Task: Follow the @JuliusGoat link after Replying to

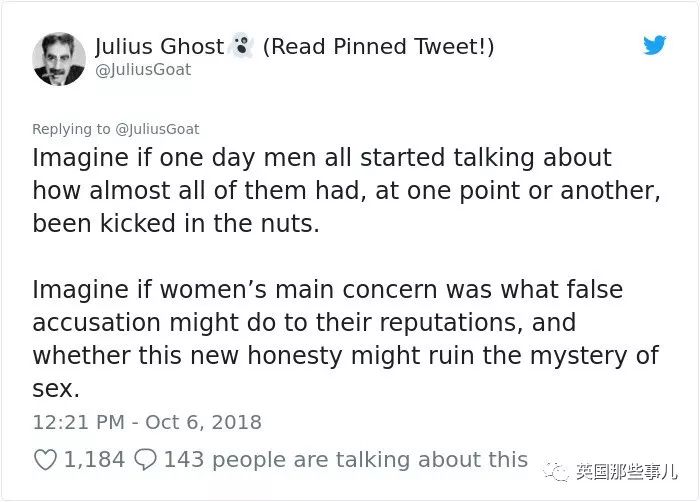Action: [157, 129]
